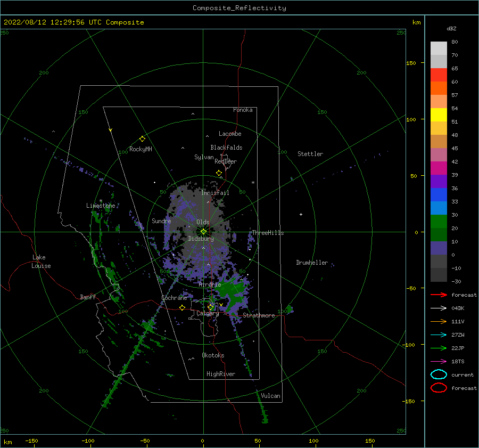This screenshot has height=448, width=479.
Task: Click the 'Calgary' map label
Action: click(x=208, y=313)
